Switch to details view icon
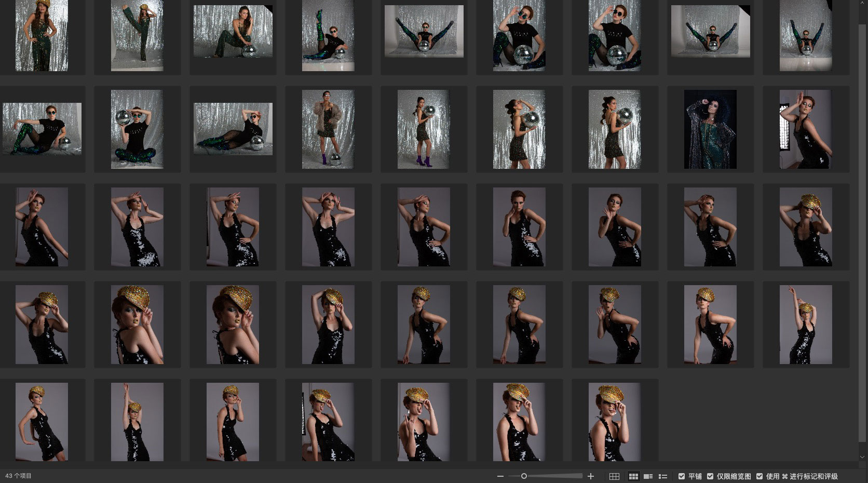Viewport: 868px width, 483px height. (x=648, y=476)
